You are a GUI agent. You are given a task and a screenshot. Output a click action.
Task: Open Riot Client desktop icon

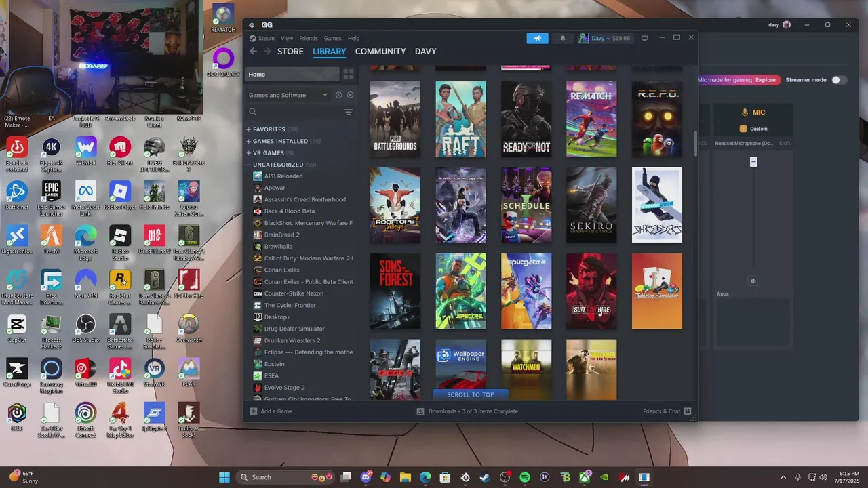tap(120, 150)
